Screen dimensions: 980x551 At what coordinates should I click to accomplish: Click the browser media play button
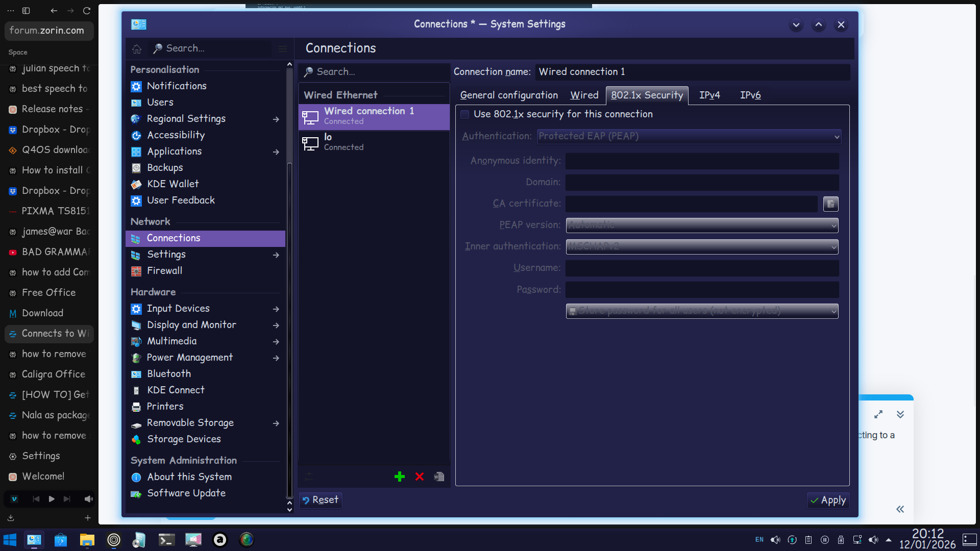coord(52,499)
